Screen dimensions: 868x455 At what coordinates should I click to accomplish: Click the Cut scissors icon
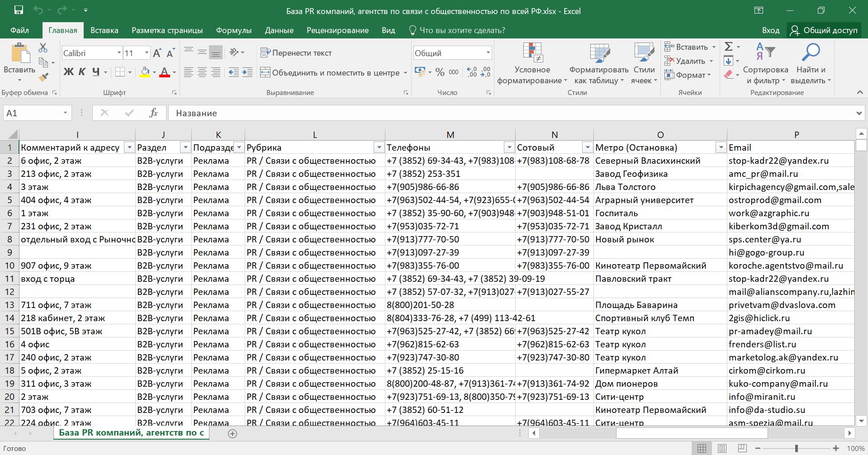pos(43,47)
